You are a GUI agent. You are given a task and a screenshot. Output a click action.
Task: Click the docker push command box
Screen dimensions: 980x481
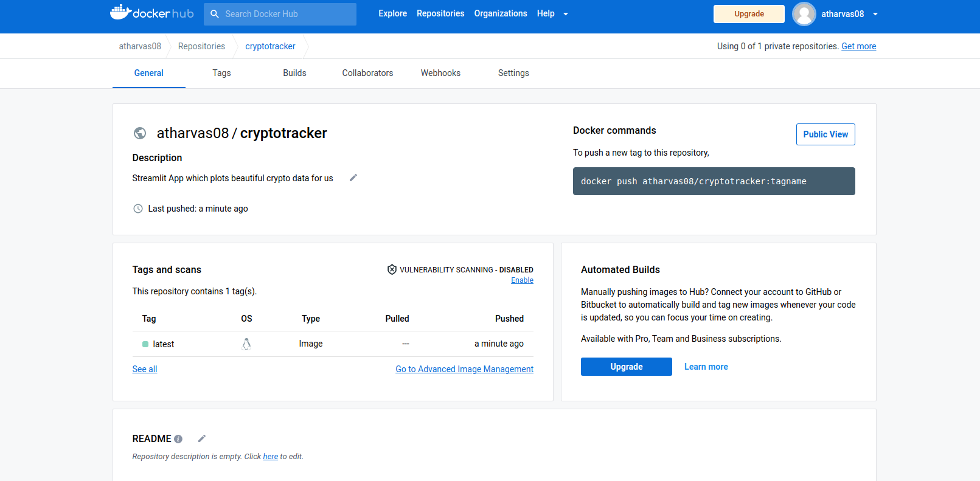[714, 181]
